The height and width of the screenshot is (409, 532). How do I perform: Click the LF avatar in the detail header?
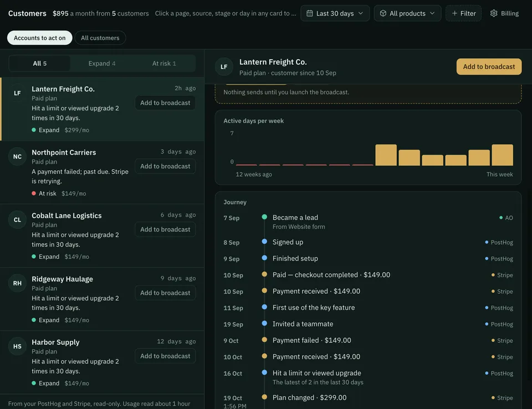(x=224, y=67)
